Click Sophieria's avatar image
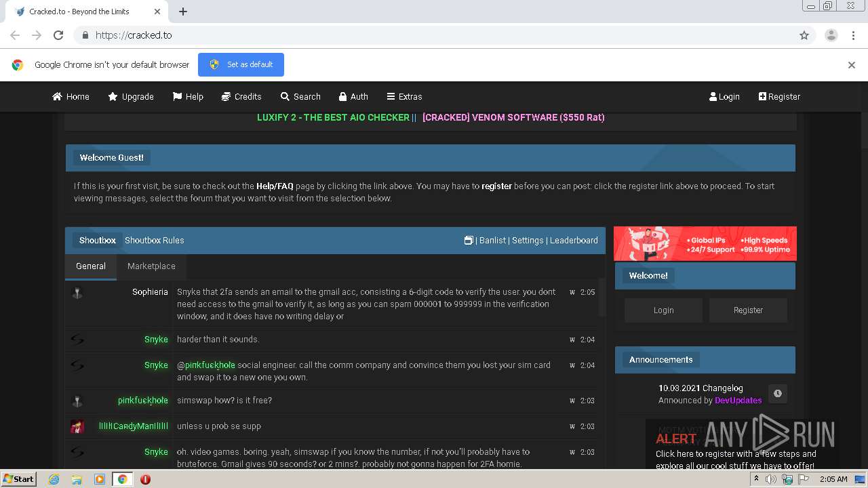 [x=77, y=293]
